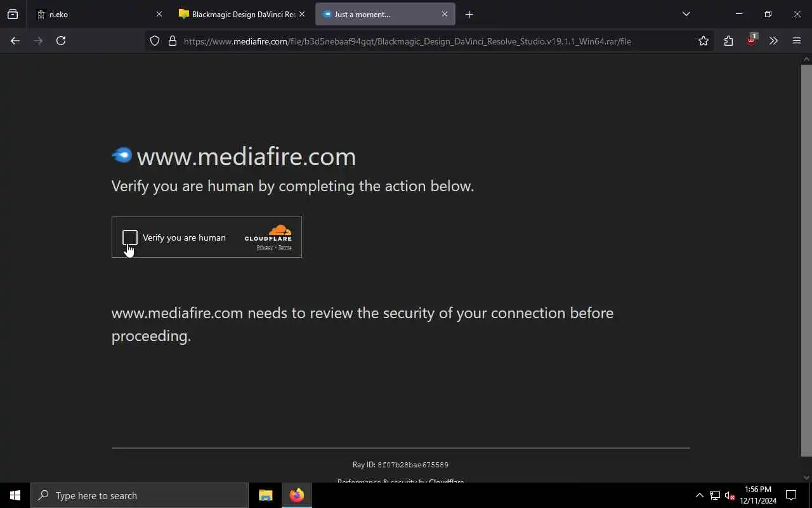The image size is (812, 508).
Task: Show hidden system tray icons
Action: [x=699, y=495]
